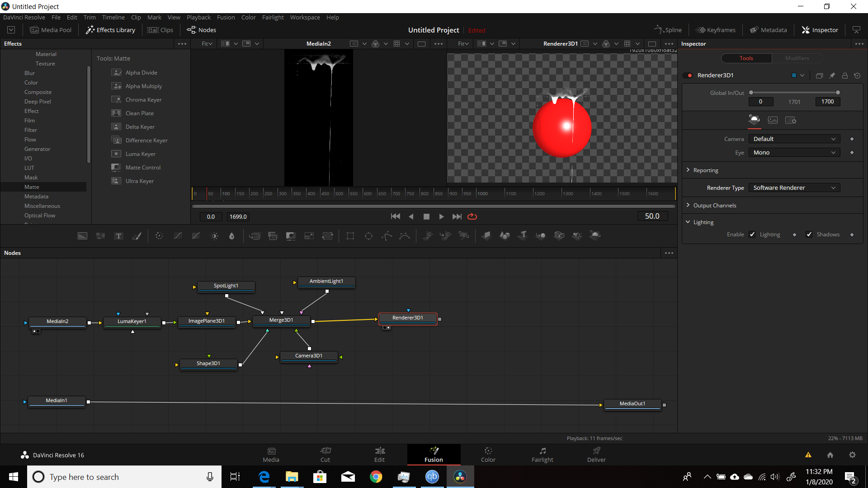Uncheck the Shadows enable checkbox

(x=809, y=235)
